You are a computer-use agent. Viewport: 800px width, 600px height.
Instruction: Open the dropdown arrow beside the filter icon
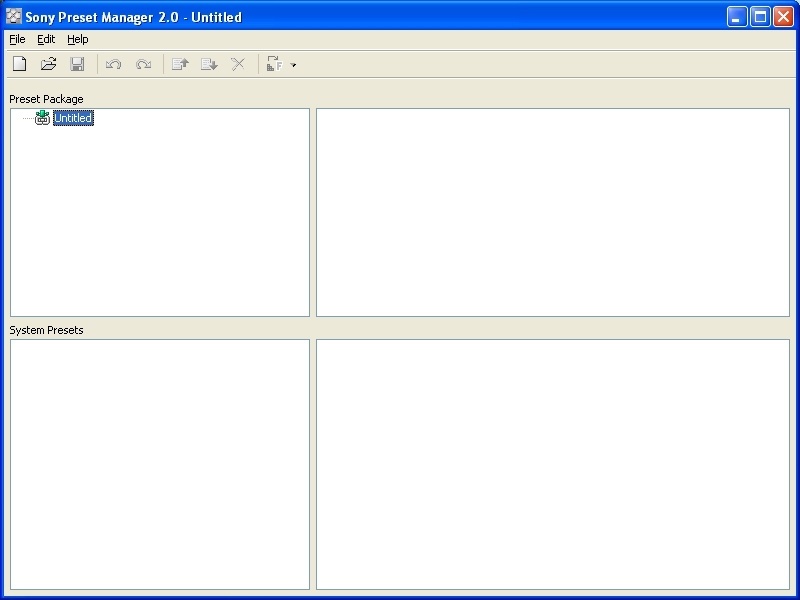click(293, 65)
